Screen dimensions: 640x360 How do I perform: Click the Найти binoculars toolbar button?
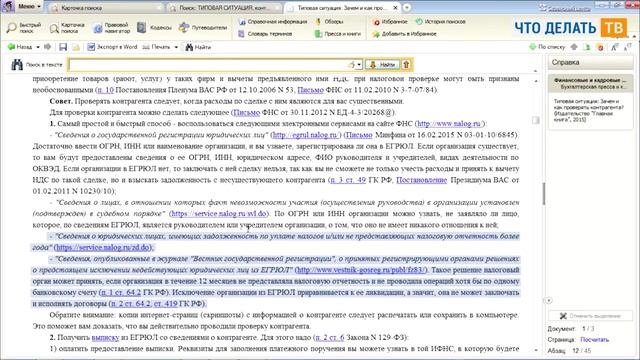tap(198, 47)
